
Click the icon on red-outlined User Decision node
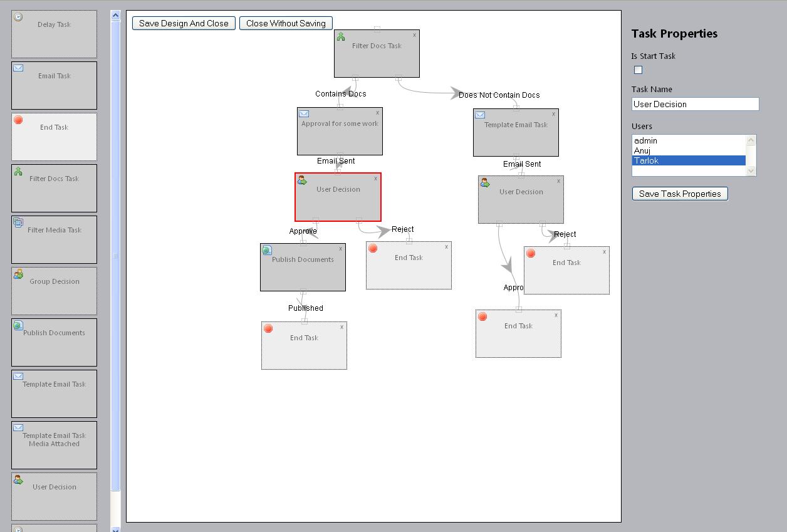tap(302, 180)
